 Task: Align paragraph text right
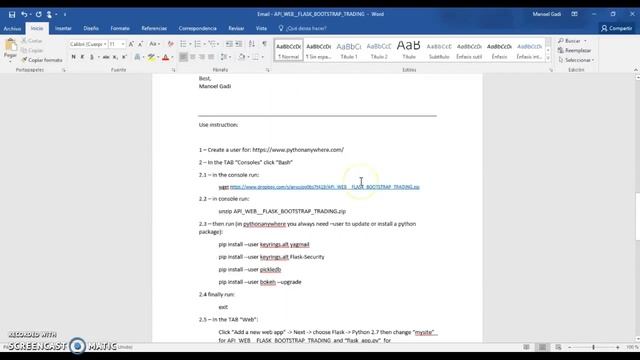(202, 57)
